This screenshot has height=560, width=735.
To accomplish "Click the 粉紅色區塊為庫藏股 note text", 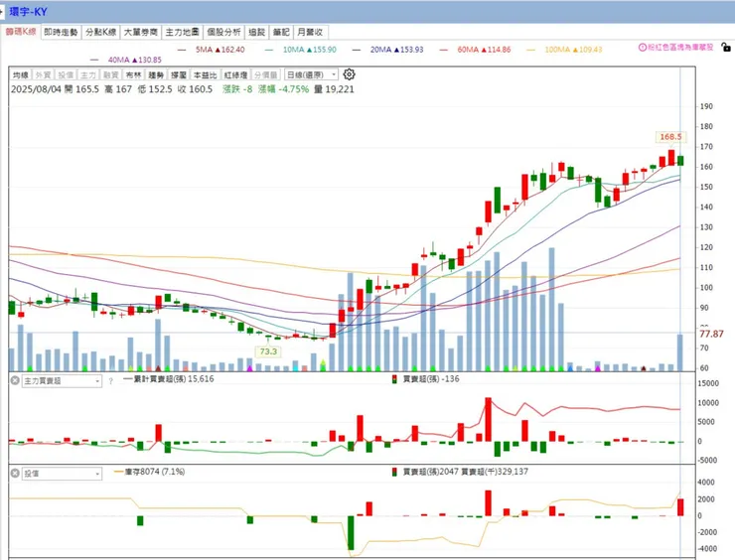I will 680,48.
